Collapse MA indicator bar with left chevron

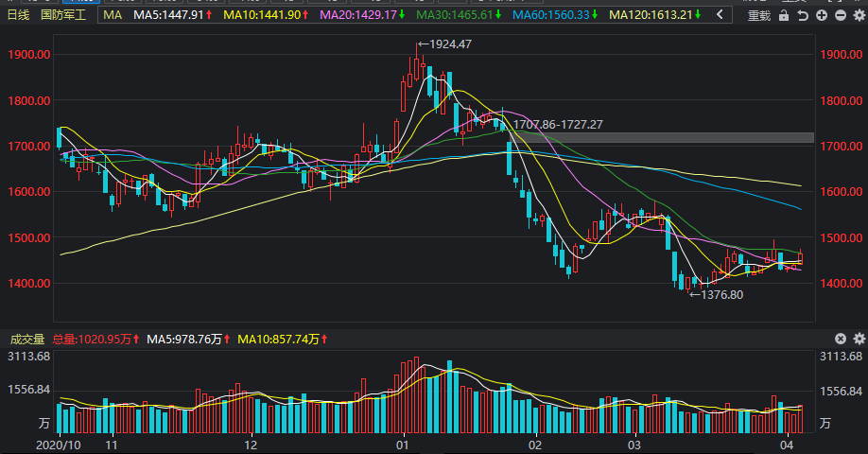[720, 15]
